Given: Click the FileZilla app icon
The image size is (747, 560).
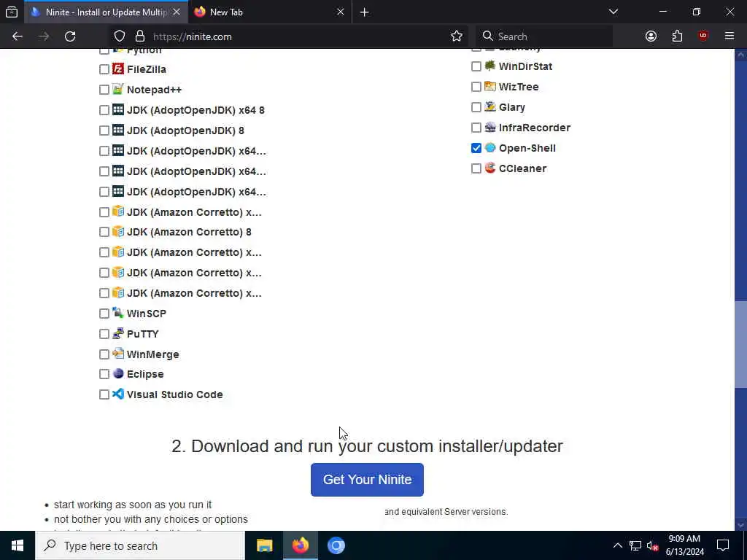Looking at the screenshot, I should (118, 69).
